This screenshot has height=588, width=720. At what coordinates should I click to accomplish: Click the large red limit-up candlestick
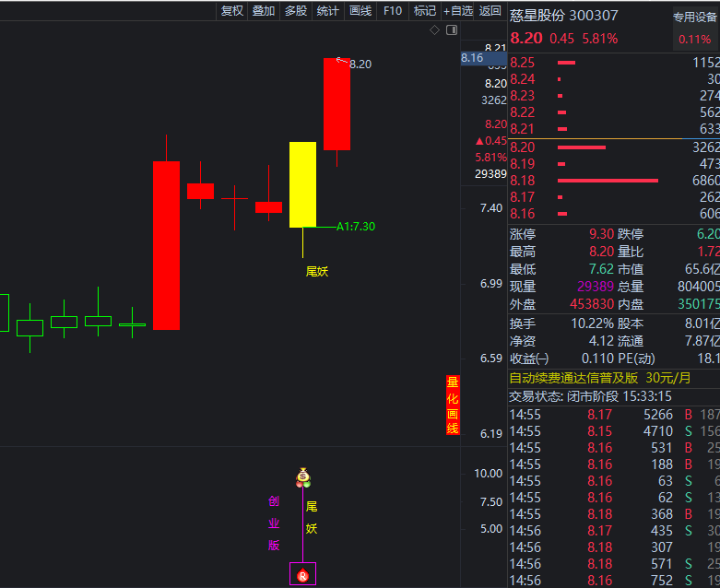[166, 245]
